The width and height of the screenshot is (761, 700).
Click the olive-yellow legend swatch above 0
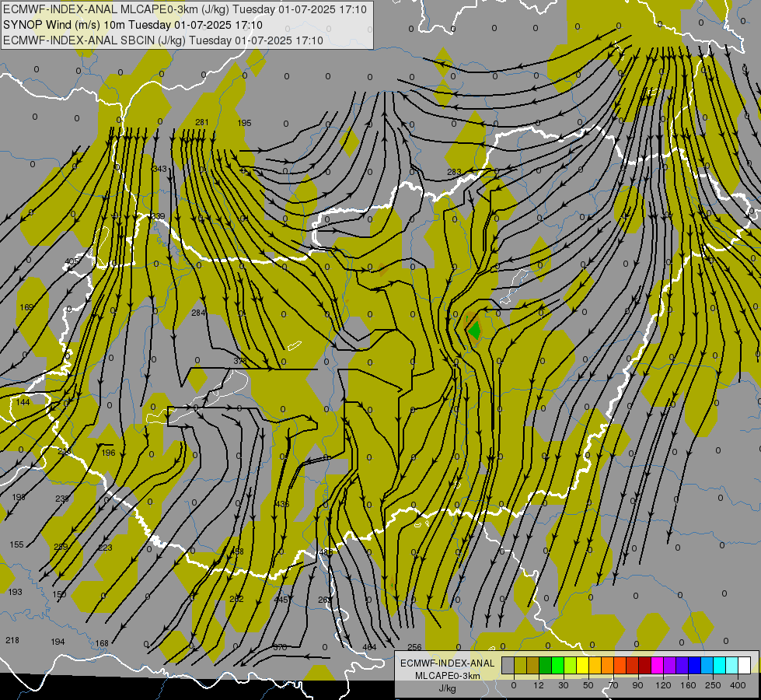coord(521,665)
